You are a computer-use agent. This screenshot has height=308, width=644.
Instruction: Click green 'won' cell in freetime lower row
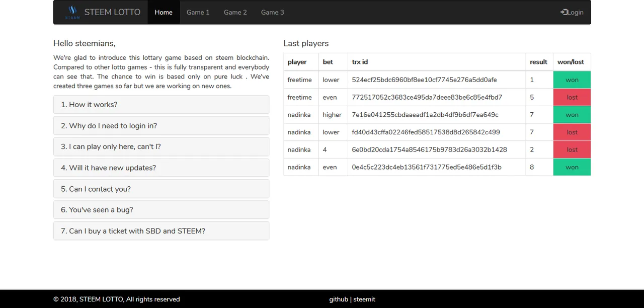coord(572,80)
